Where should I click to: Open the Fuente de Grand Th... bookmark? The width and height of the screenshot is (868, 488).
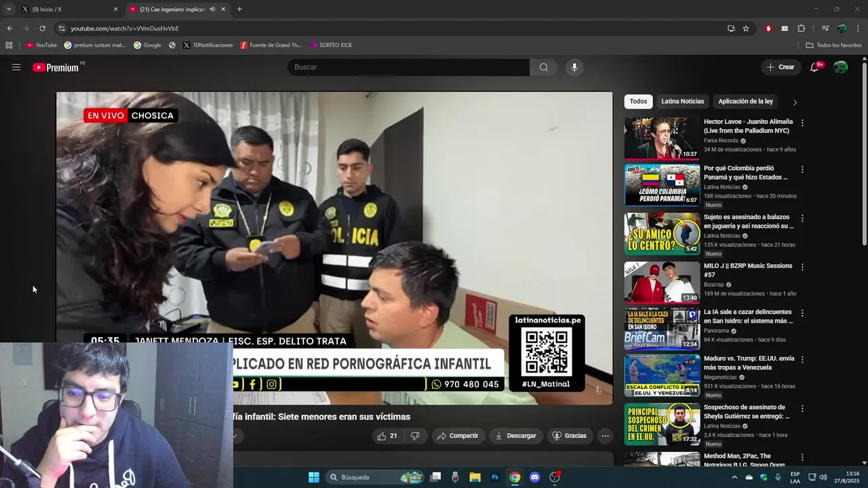271,45
